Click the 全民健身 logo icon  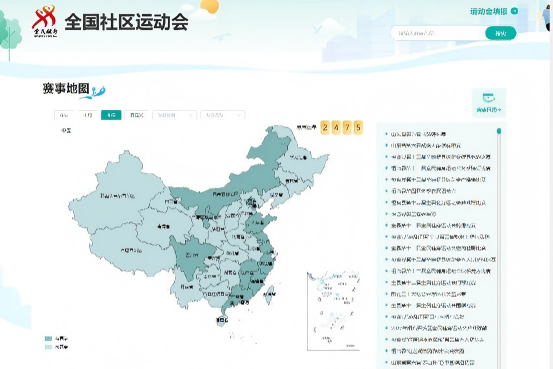coord(45,20)
